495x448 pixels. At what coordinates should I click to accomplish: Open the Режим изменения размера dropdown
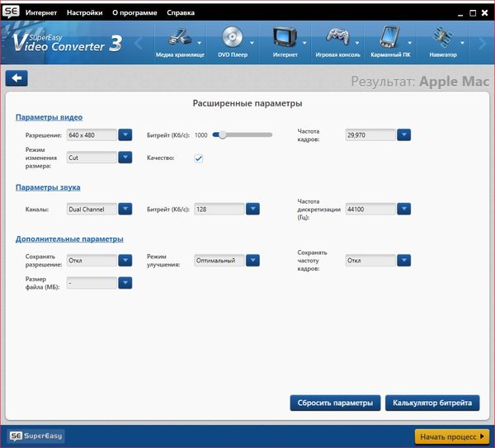125,158
